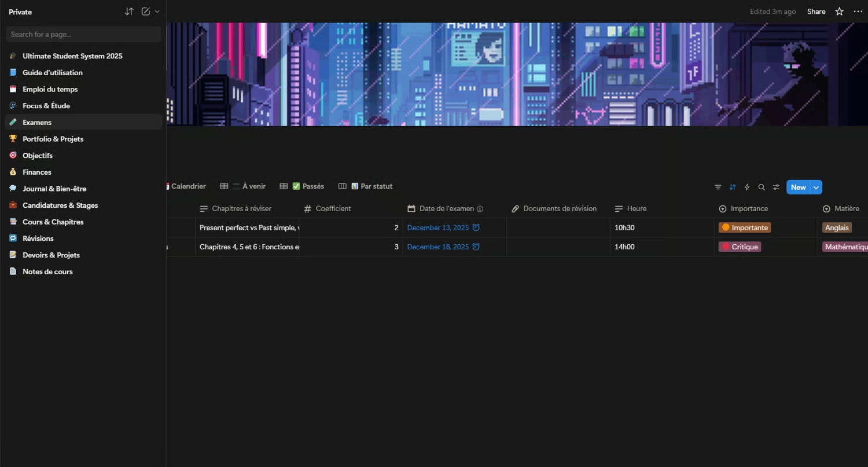Open the sidebar sort options icon

click(x=129, y=12)
